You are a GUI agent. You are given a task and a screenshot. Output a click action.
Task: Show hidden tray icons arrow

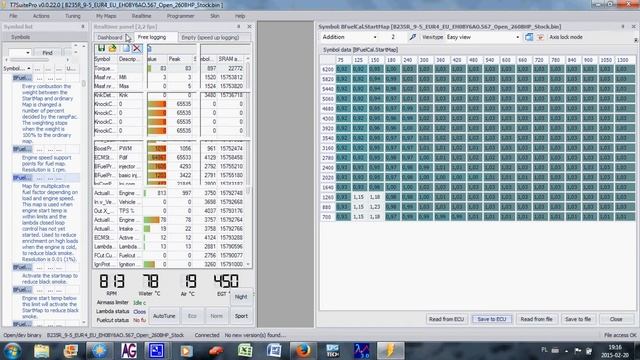[x=566, y=351]
